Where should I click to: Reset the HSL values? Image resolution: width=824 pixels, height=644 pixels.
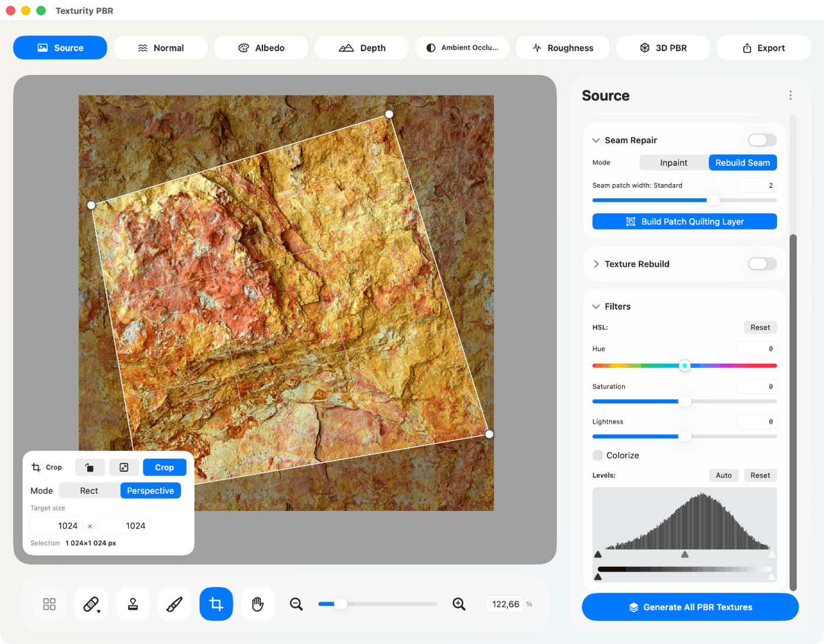click(x=760, y=327)
